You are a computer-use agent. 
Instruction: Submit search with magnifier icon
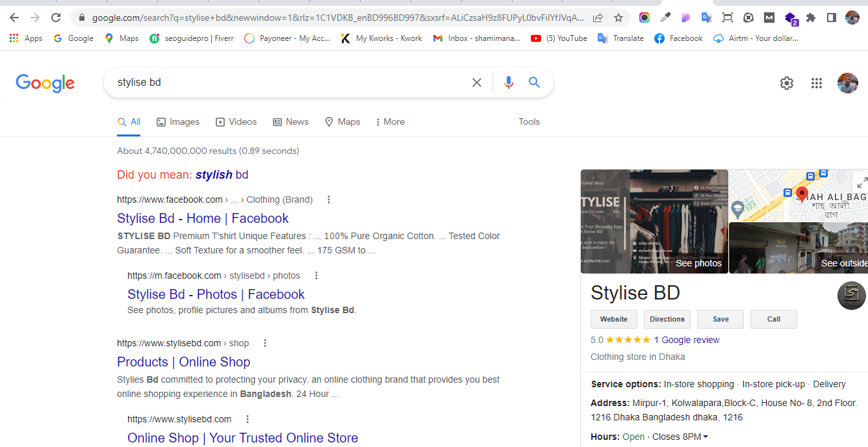tap(534, 83)
